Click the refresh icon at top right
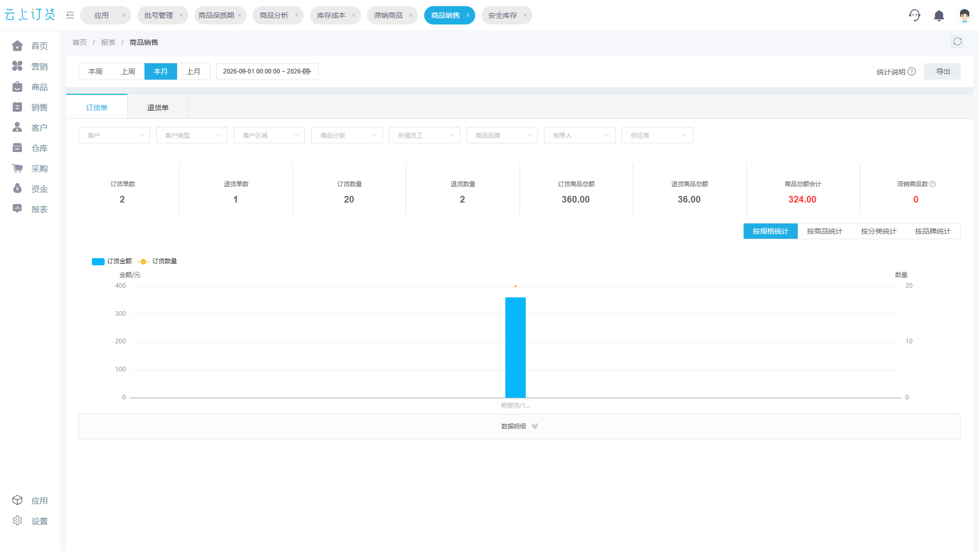Image resolution: width=980 pixels, height=551 pixels. [x=958, y=41]
